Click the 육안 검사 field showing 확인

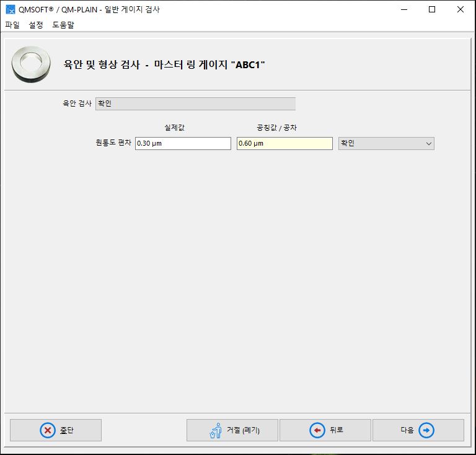tap(195, 104)
